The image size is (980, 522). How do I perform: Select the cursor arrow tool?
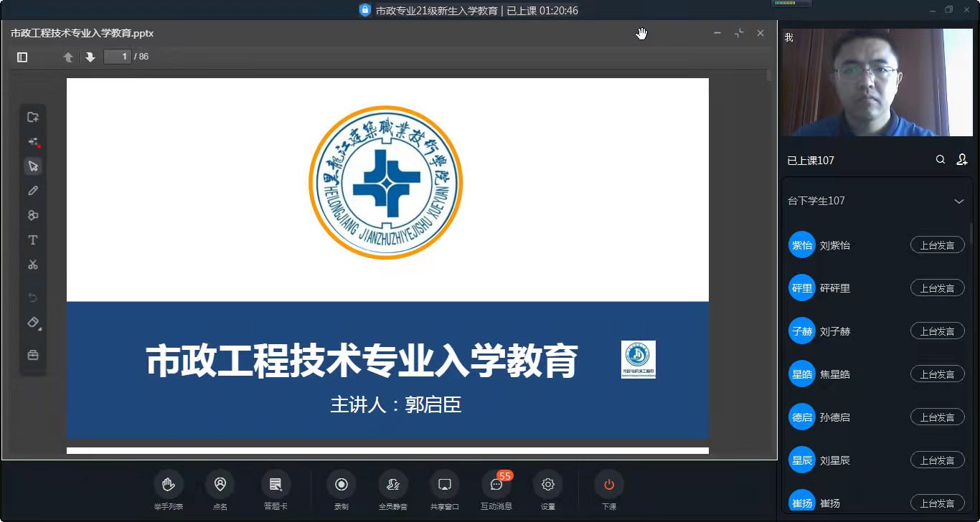point(33,166)
